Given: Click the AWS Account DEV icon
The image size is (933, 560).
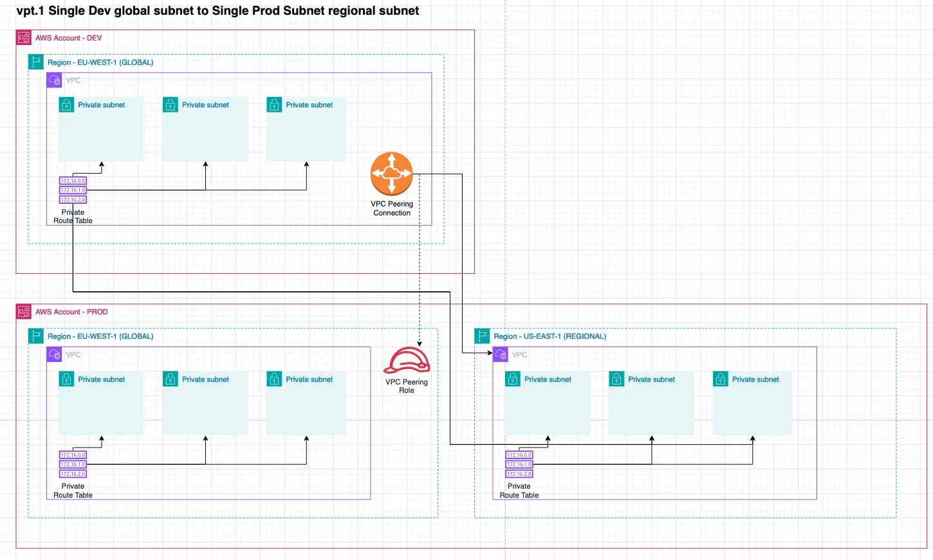Looking at the screenshot, I should 24,38.
